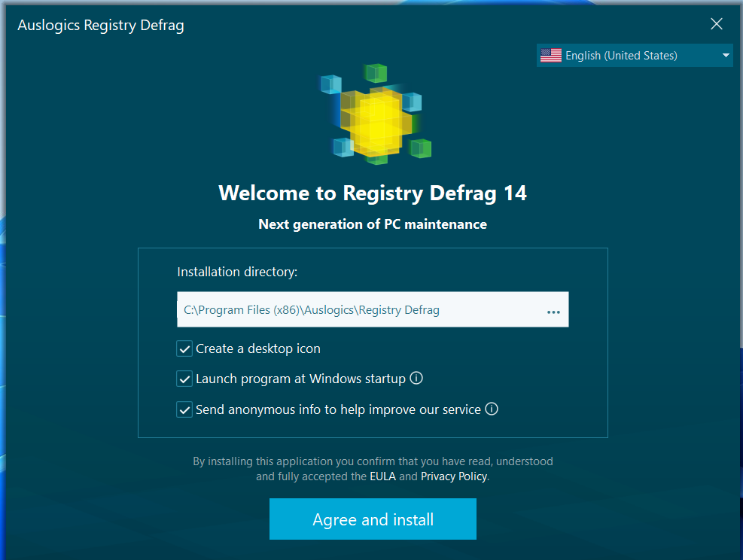Show info about sending anonymous data
This screenshot has height=560, width=743.
click(492, 409)
